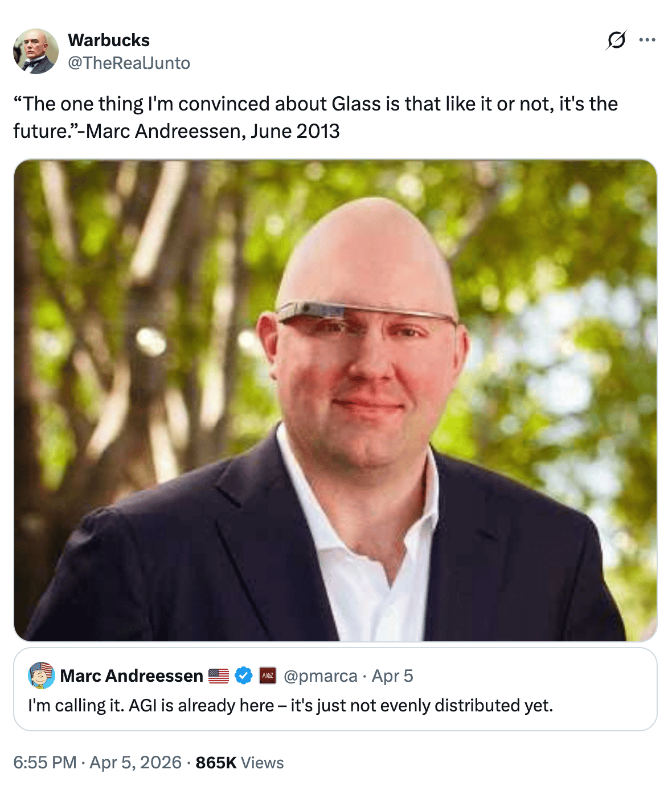Open the Warbucks display name

pyautogui.click(x=109, y=40)
